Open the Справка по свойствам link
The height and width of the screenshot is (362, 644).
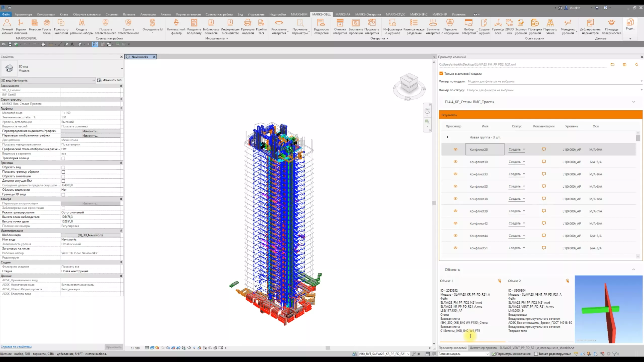click(16, 347)
